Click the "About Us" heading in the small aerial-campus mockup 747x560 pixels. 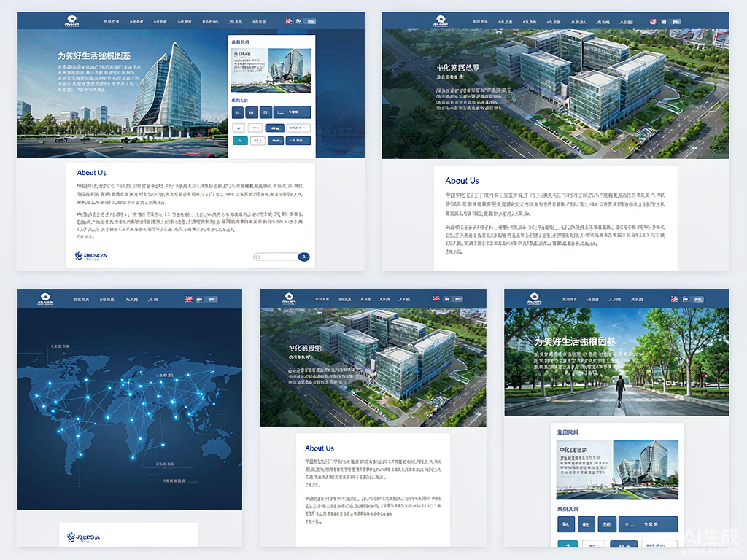point(320,448)
